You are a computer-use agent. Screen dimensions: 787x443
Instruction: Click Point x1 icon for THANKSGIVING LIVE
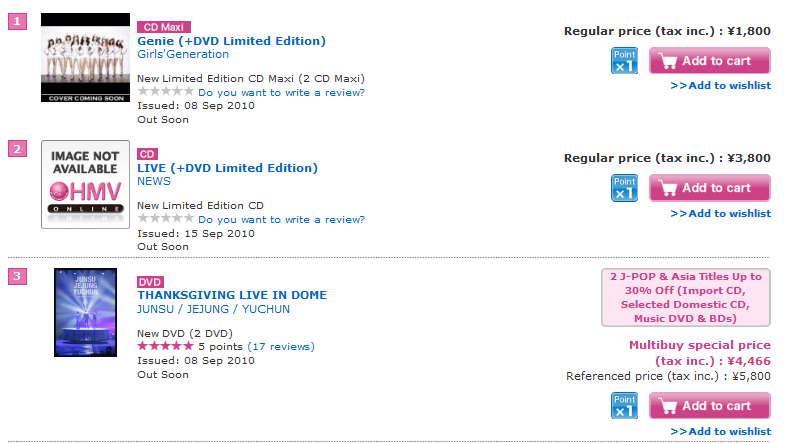click(x=624, y=405)
